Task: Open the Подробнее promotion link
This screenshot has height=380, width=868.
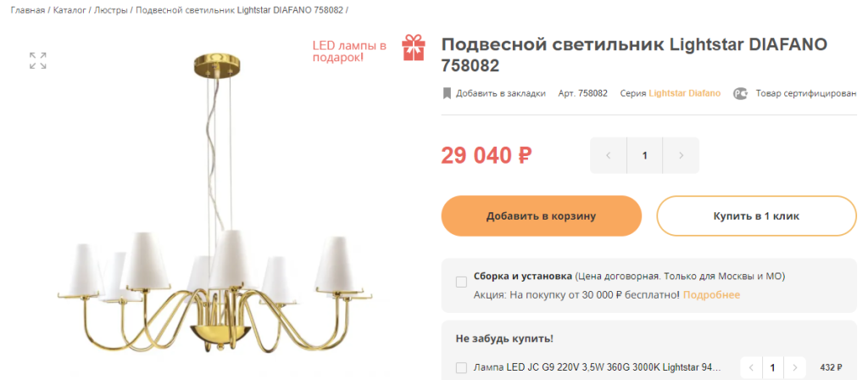Action: point(711,294)
